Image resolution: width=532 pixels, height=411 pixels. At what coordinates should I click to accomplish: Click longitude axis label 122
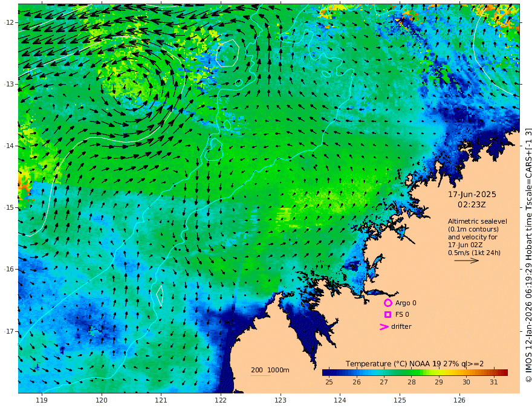pos(221,401)
